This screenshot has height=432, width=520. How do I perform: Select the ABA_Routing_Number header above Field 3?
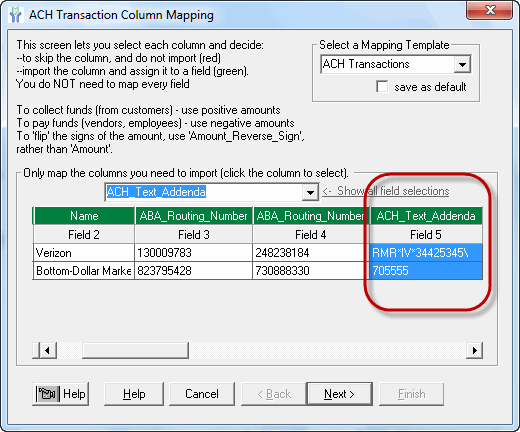194,216
